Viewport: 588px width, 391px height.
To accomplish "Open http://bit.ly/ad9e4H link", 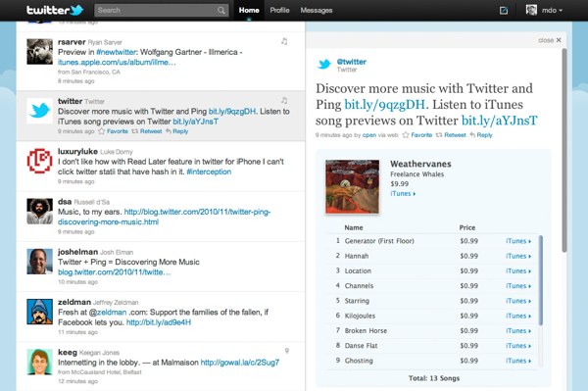I will tap(158, 322).
